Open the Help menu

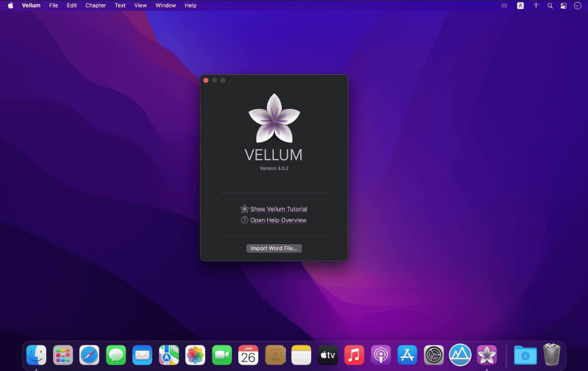click(x=190, y=5)
